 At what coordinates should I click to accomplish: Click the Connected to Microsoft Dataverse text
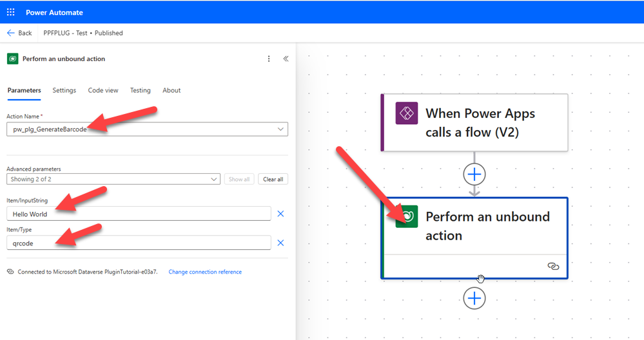[x=88, y=272]
